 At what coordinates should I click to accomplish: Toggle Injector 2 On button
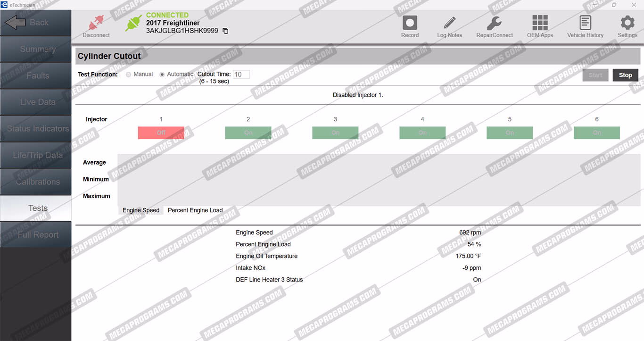coord(248,133)
